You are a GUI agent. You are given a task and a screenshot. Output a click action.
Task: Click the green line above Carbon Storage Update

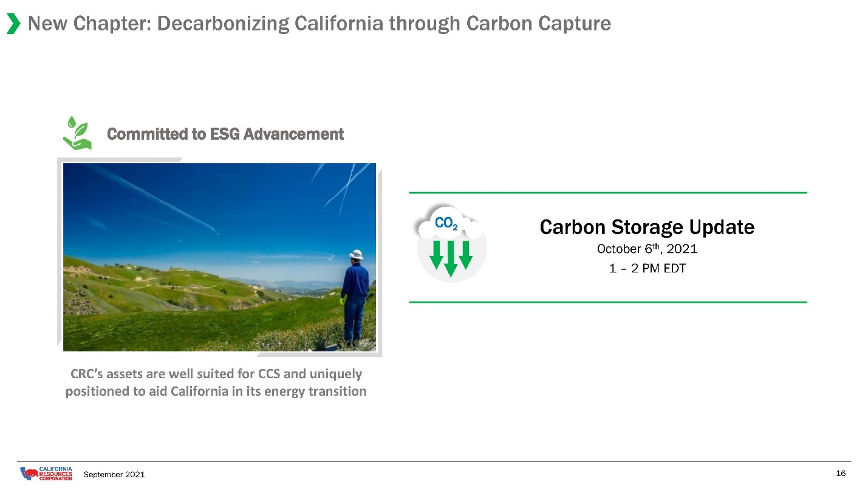608,193
